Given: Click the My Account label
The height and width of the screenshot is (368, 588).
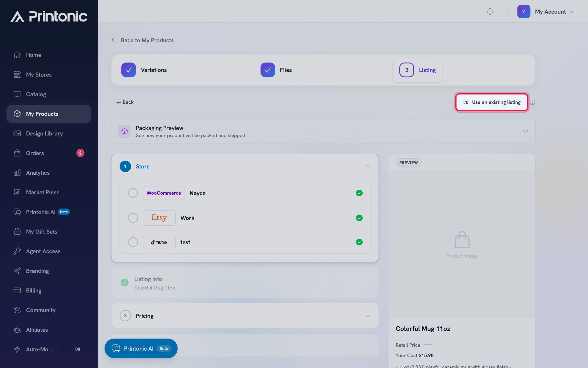Looking at the screenshot, I should (x=550, y=12).
